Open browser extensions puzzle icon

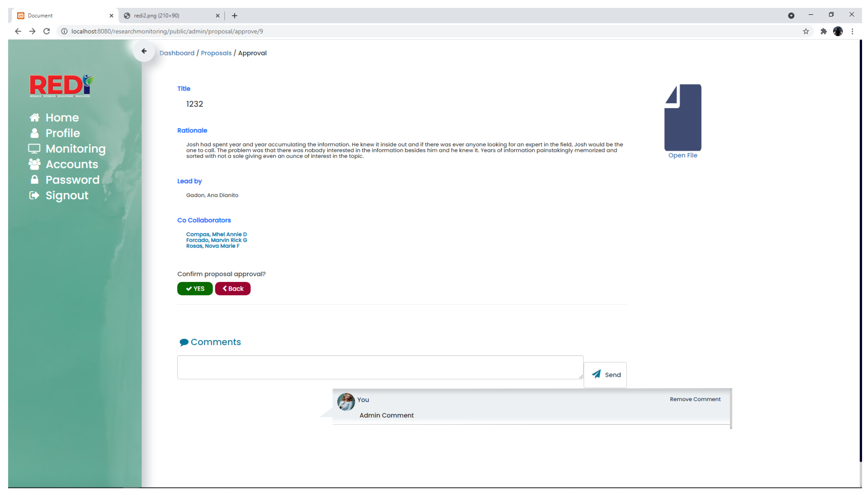[823, 31]
